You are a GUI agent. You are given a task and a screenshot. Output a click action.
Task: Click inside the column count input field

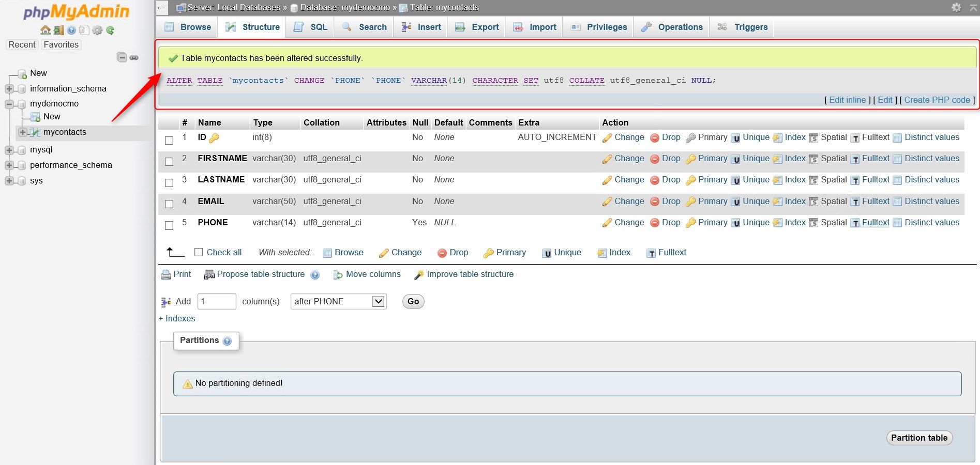tap(216, 301)
